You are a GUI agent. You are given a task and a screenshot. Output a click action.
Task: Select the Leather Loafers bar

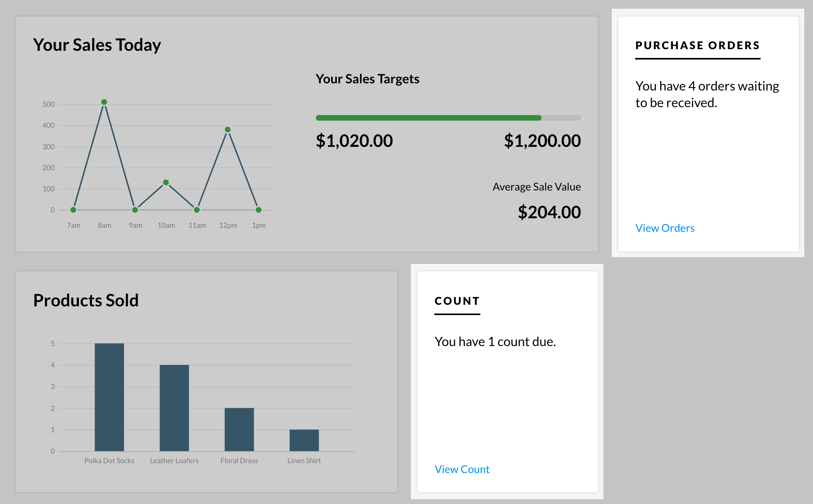[x=174, y=408]
